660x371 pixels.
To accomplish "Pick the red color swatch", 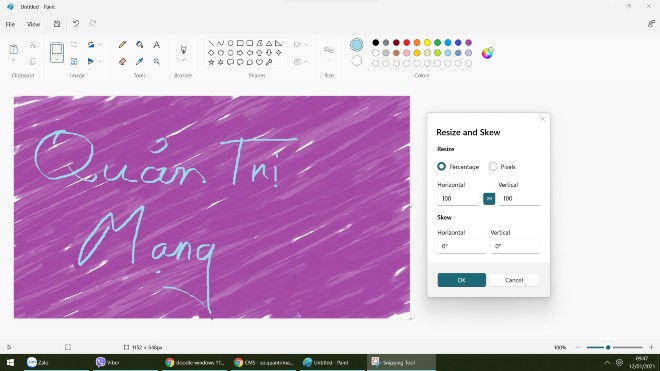I will click(407, 43).
